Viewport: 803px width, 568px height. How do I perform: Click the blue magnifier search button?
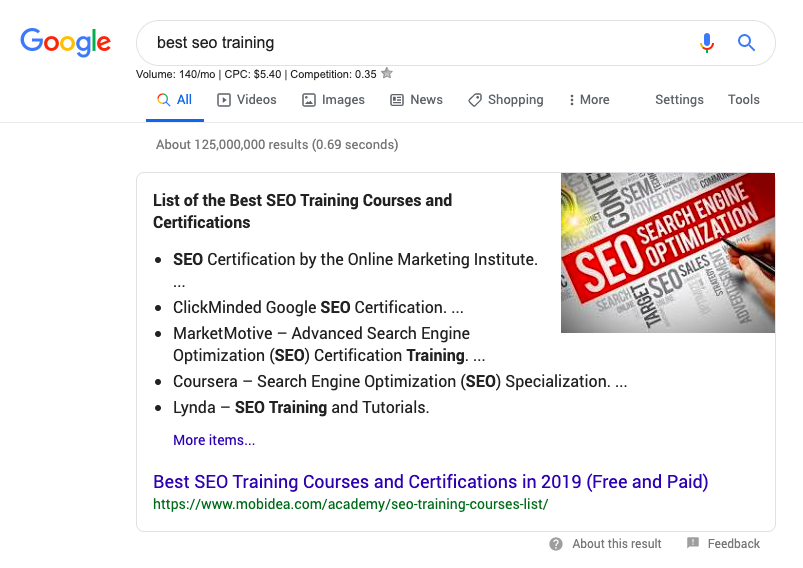coord(746,43)
